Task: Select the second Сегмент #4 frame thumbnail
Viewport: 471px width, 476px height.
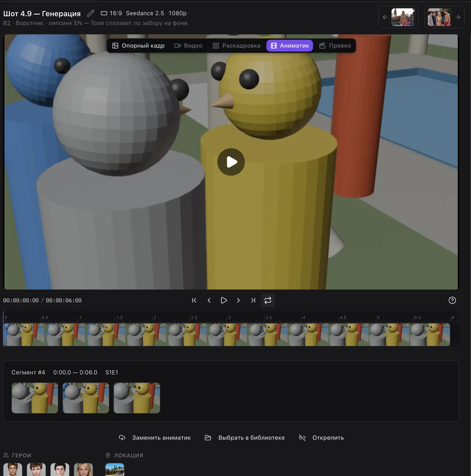Action: [86, 398]
